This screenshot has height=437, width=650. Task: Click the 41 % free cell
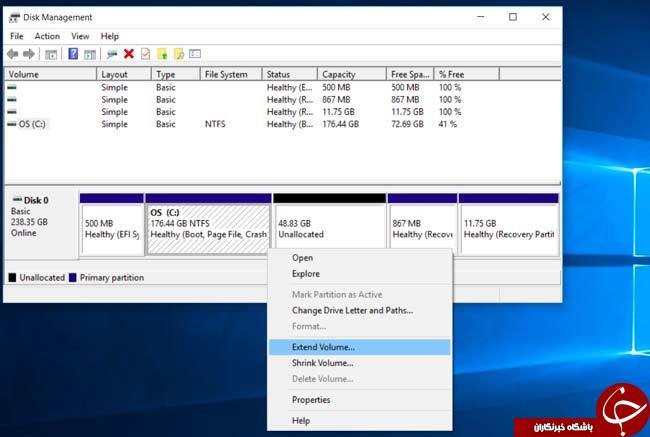447,124
